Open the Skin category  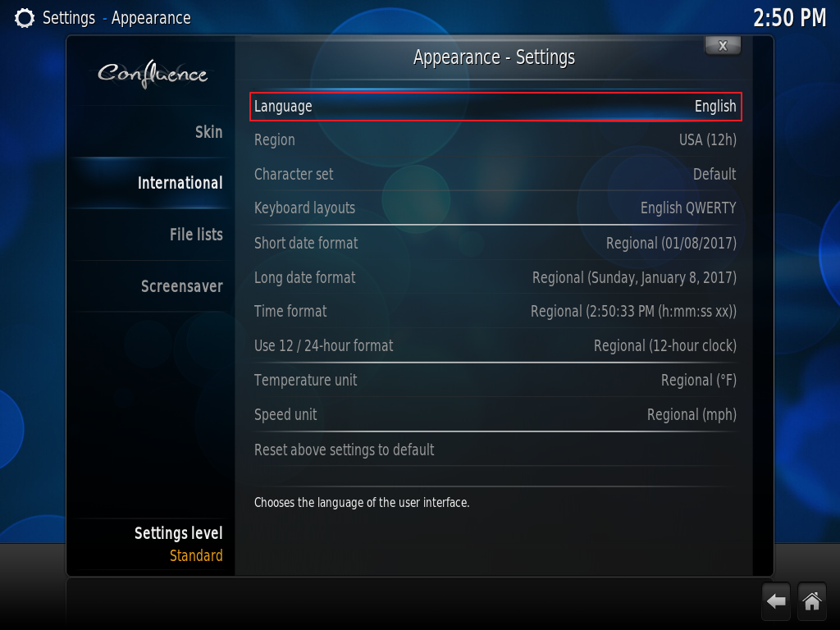click(x=151, y=132)
